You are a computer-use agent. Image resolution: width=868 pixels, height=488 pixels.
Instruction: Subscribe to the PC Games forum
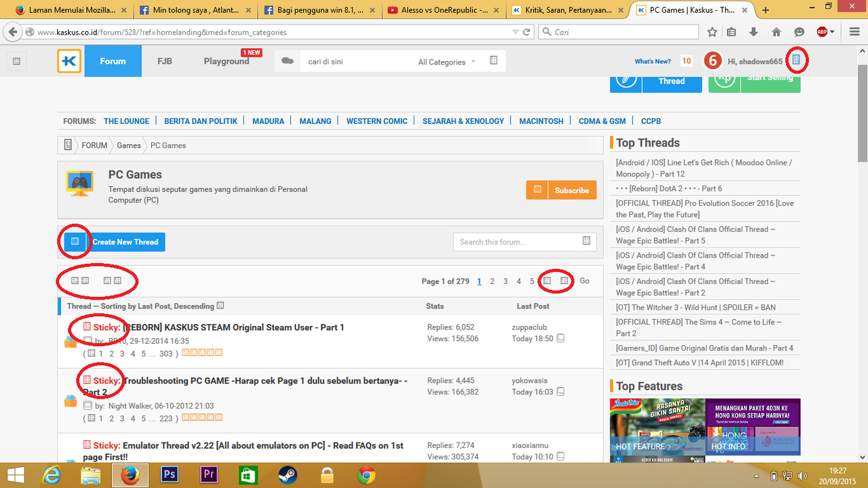pos(572,190)
